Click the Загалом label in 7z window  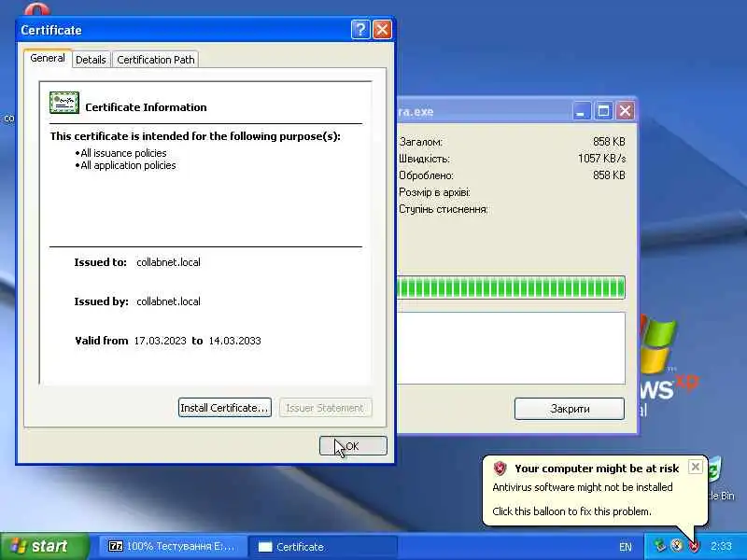[x=421, y=142]
